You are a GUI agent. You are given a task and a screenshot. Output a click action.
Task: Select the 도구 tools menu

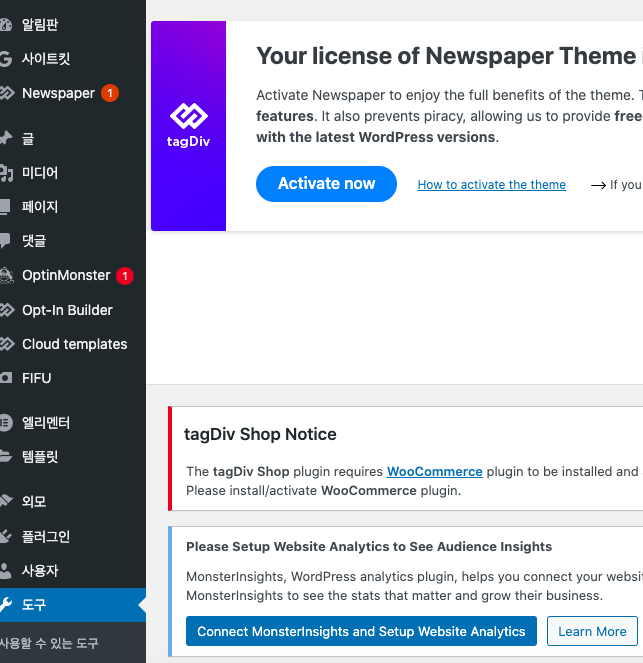point(73,605)
